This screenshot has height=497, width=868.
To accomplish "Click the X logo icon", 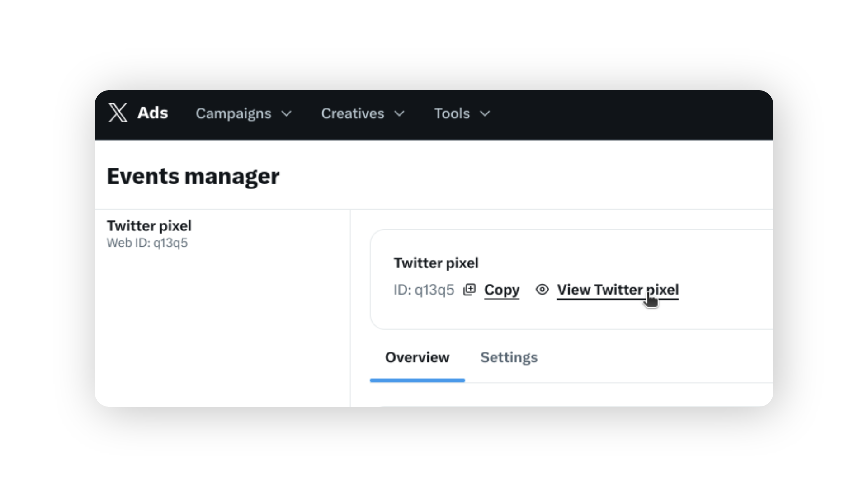I will click(x=118, y=113).
